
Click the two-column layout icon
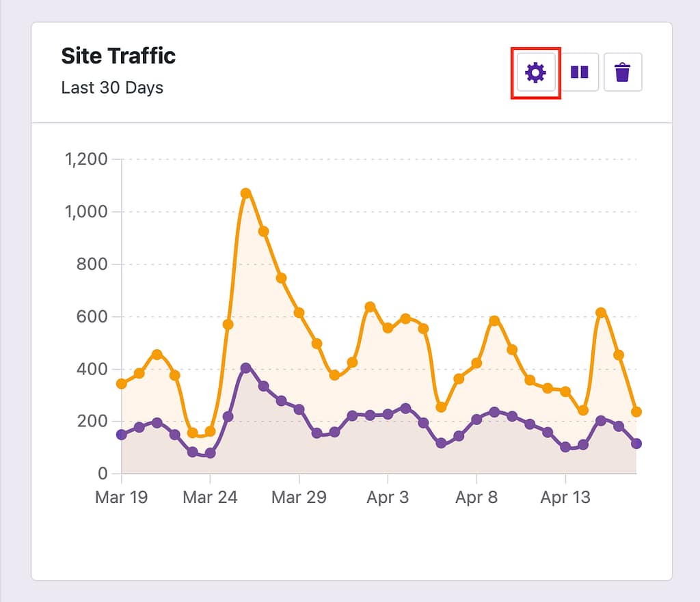point(579,72)
